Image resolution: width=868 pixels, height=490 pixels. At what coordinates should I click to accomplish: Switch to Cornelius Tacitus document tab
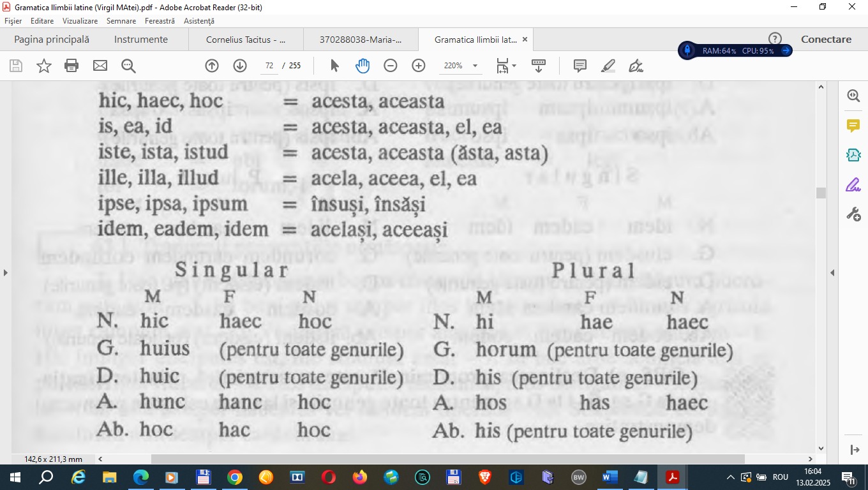tap(246, 40)
